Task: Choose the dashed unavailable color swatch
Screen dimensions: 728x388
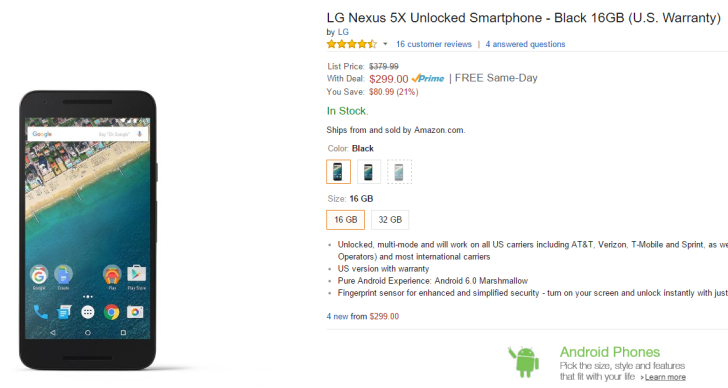Action: (x=399, y=172)
